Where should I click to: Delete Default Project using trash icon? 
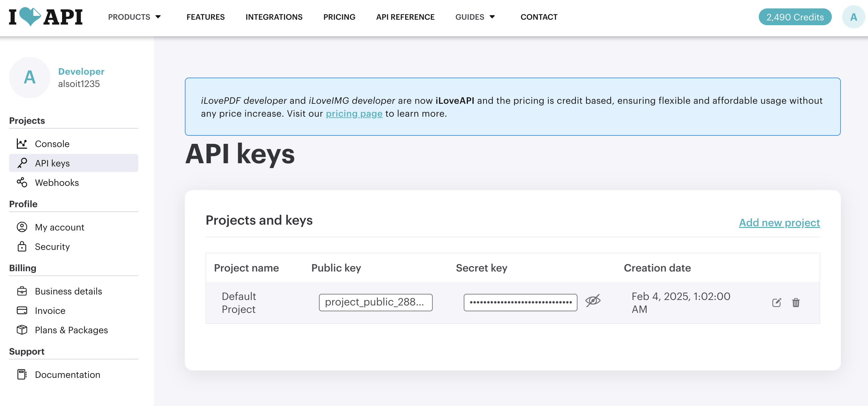[x=796, y=303]
